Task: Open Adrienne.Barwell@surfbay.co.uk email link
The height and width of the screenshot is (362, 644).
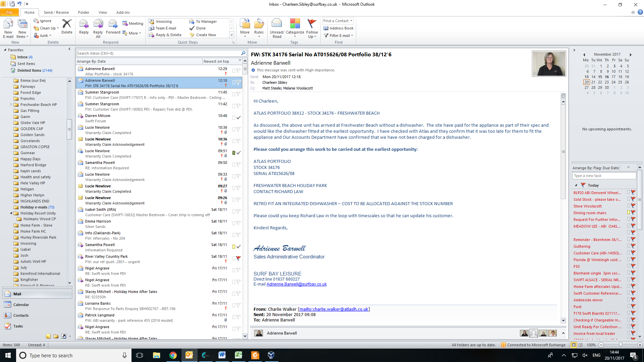Action: (x=297, y=284)
